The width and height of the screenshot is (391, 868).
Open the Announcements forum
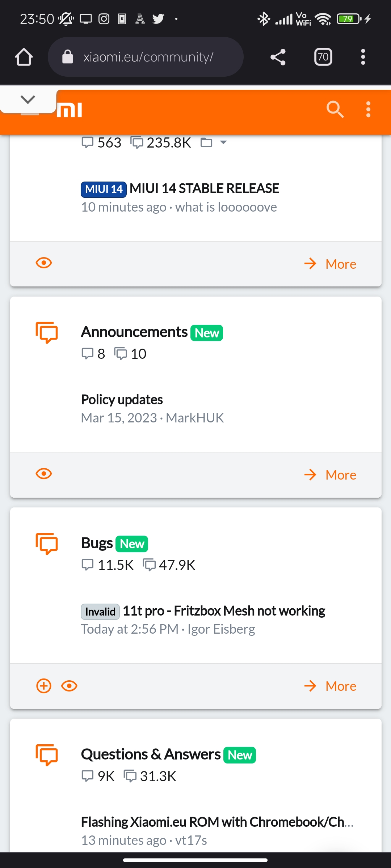pos(134,332)
